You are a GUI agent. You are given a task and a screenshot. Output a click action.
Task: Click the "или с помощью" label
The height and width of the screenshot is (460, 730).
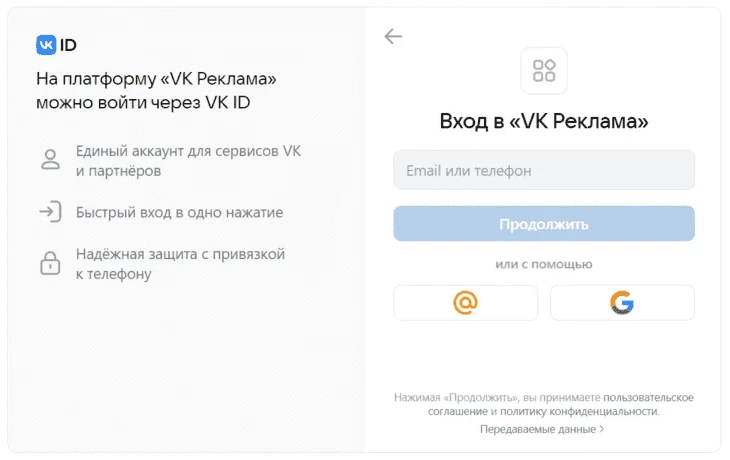(544, 264)
